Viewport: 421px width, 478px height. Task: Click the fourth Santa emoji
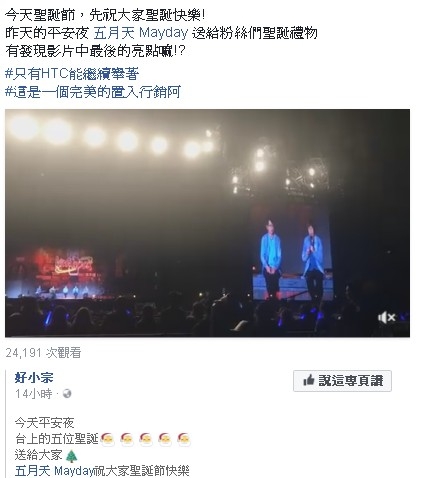[x=165, y=439]
